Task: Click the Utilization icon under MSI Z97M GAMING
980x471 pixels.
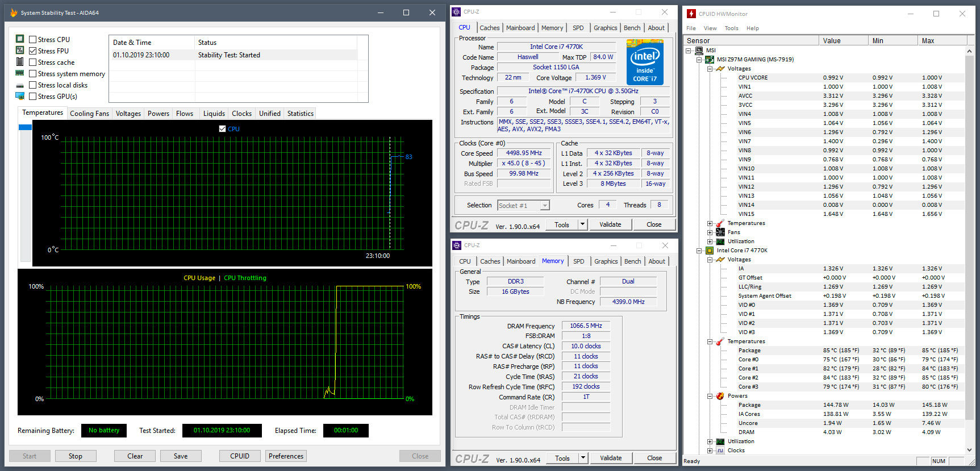Action: tap(720, 241)
